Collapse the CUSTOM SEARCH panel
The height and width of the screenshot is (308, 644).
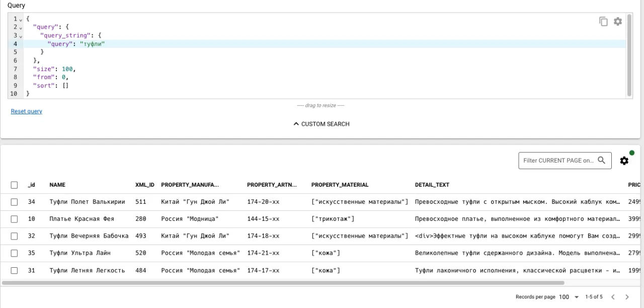click(x=321, y=124)
